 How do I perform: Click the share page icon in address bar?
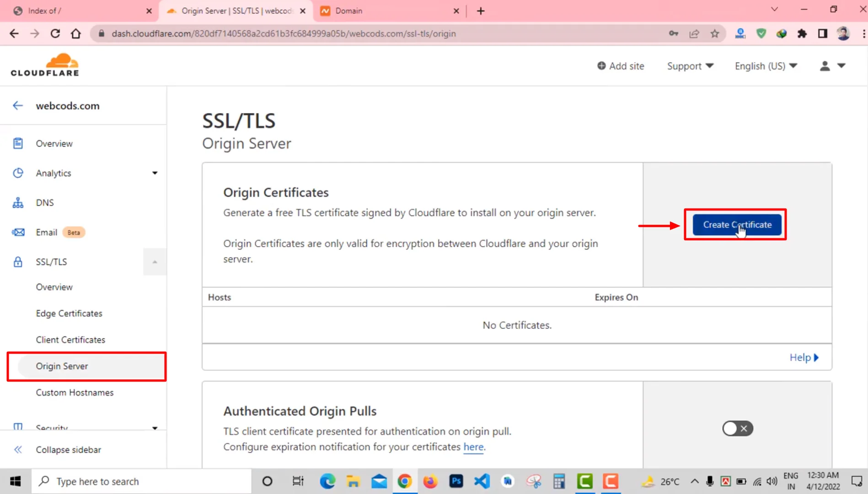coord(694,33)
